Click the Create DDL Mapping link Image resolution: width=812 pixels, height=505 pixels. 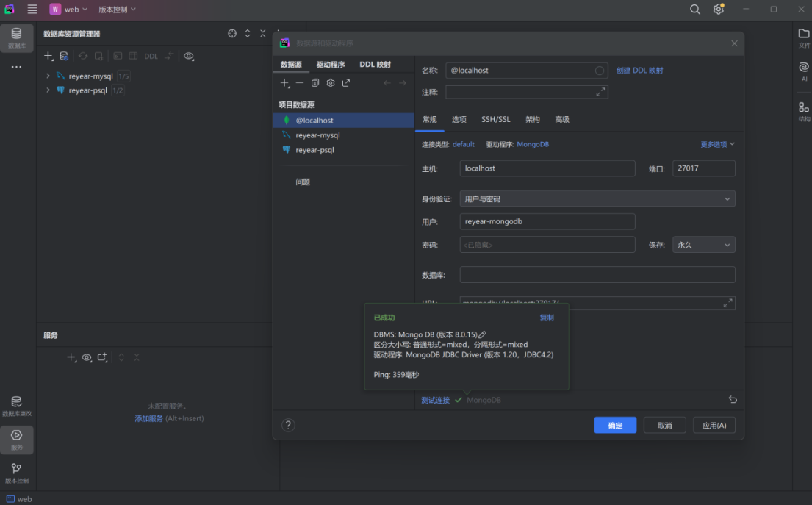click(639, 71)
